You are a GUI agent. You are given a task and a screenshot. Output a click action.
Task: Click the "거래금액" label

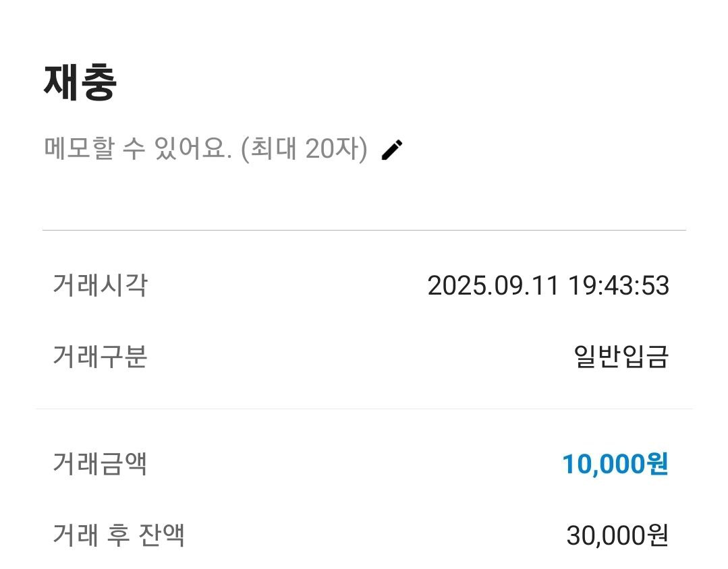(x=100, y=464)
